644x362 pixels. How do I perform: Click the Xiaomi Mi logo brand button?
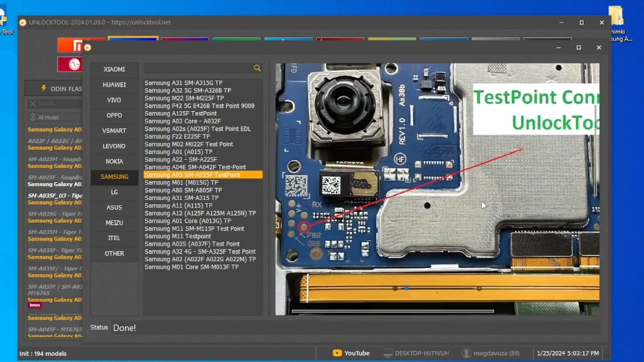pyautogui.click(x=70, y=45)
